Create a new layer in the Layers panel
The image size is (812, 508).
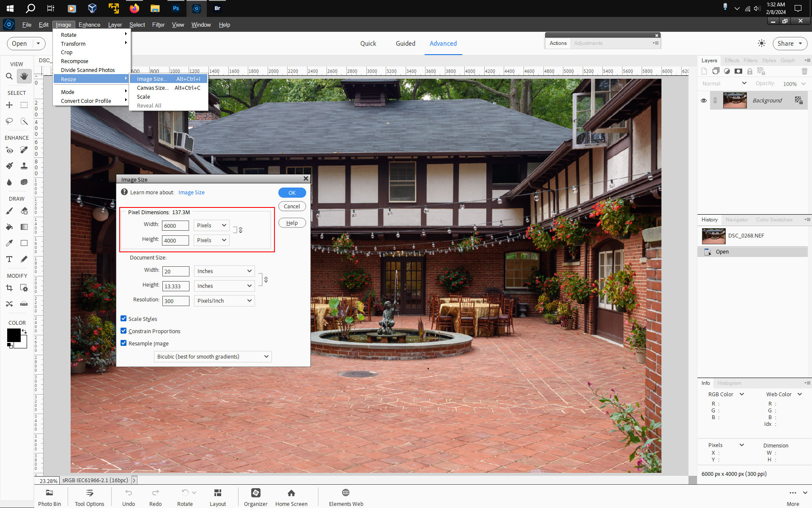coord(704,71)
